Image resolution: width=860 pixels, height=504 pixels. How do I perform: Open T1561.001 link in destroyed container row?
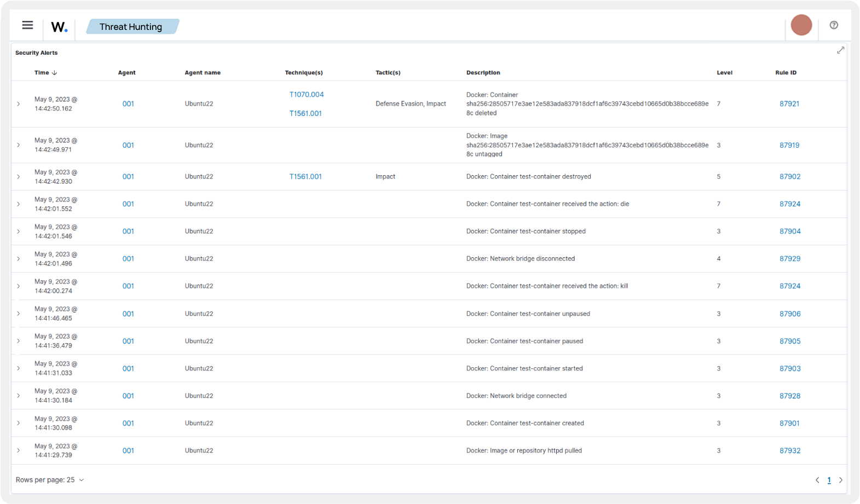[305, 177]
